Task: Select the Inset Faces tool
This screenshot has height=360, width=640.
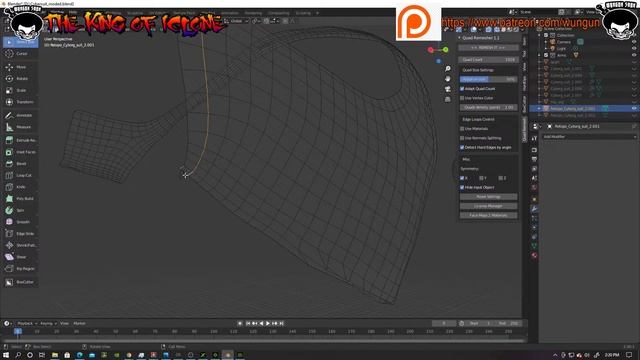Action: tap(20, 152)
